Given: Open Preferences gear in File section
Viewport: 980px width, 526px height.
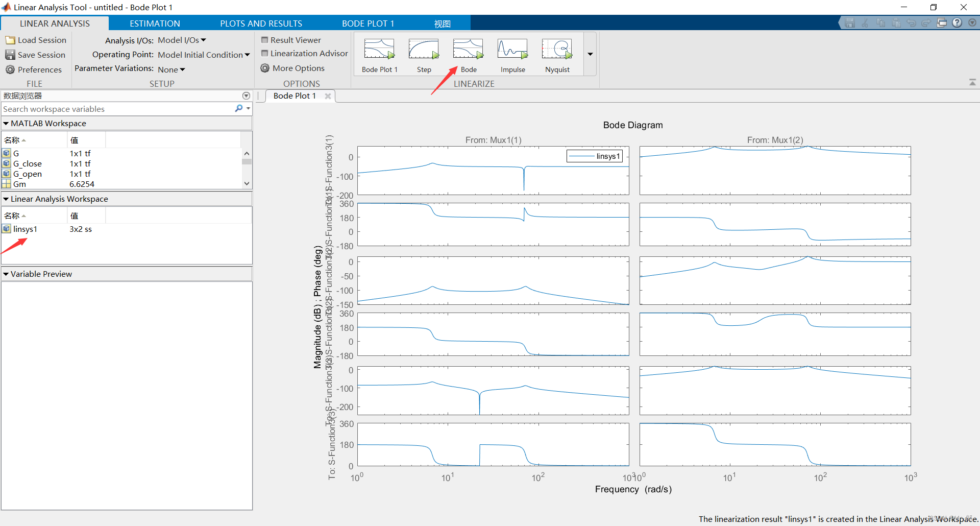Looking at the screenshot, I should click(10, 69).
